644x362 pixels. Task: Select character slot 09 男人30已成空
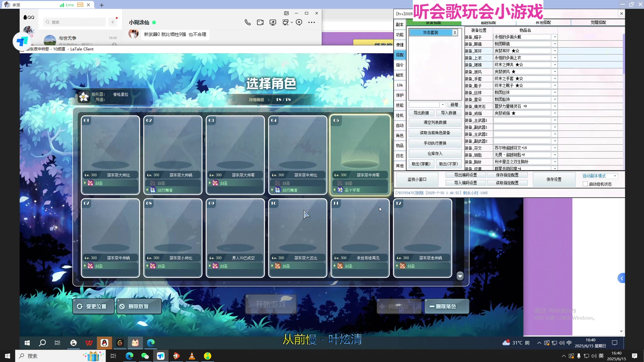[235, 238]
